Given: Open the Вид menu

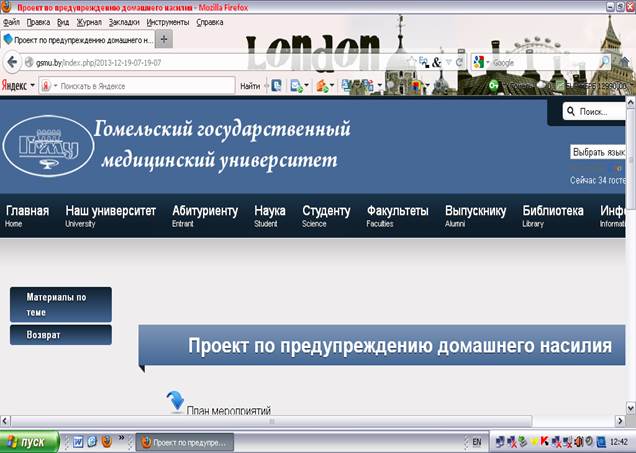Looking at the screenshot, I should pyautogui.click(x=63, y=22).
